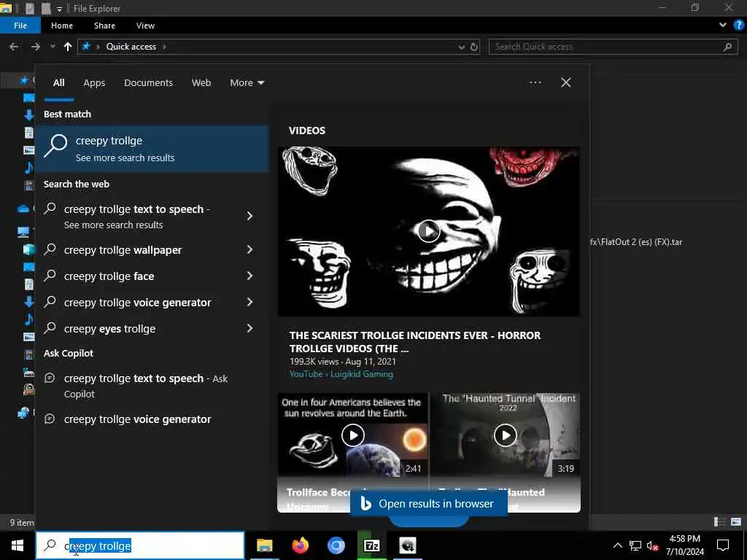
Task: Expand the File Explorer ribbon chevron
Action: [x=723, y=26]
